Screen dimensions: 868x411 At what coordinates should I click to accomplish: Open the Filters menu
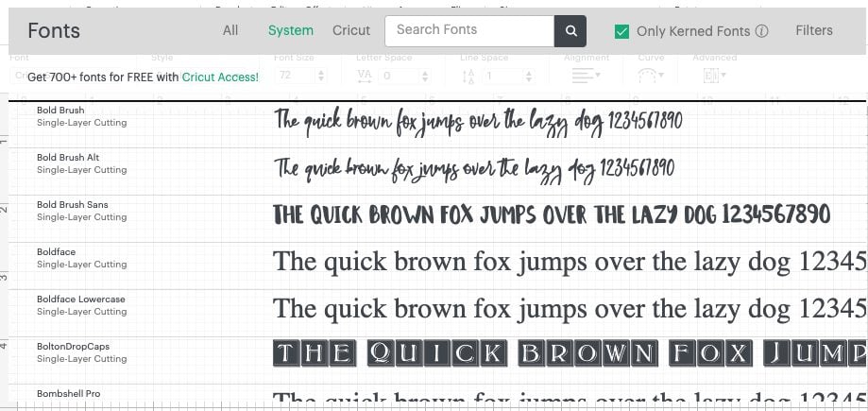pos(814,30)
